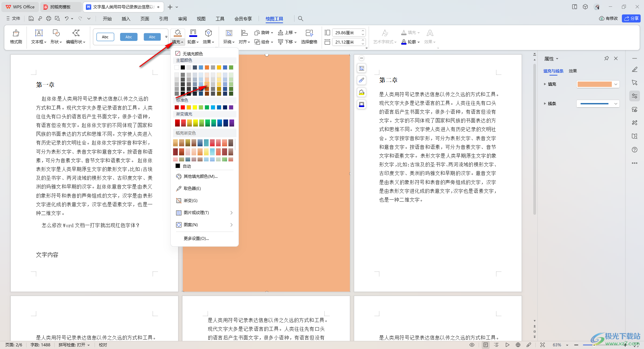Click the eye protection mode icon
Viewport: 644px width, 349px height.
coord(472,345)
